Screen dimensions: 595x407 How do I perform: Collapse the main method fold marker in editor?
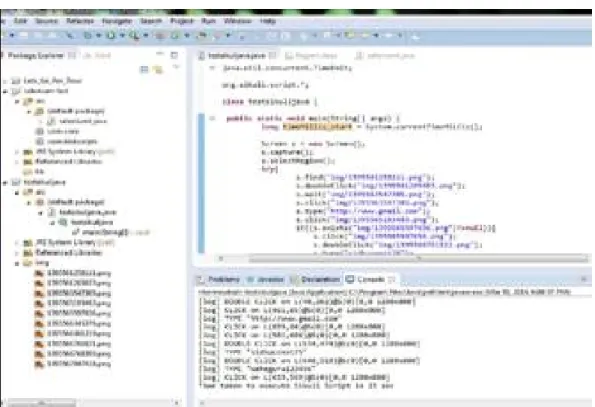coord(212,118)
